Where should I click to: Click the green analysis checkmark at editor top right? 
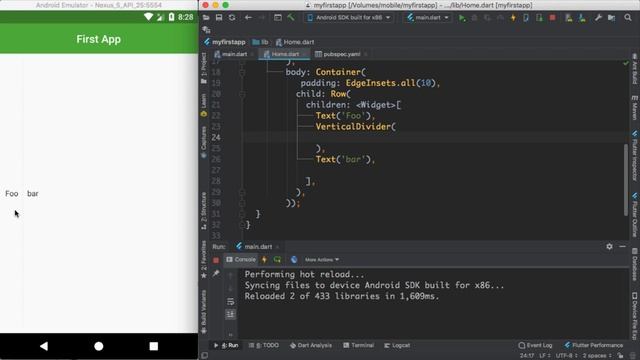(626, 63)
